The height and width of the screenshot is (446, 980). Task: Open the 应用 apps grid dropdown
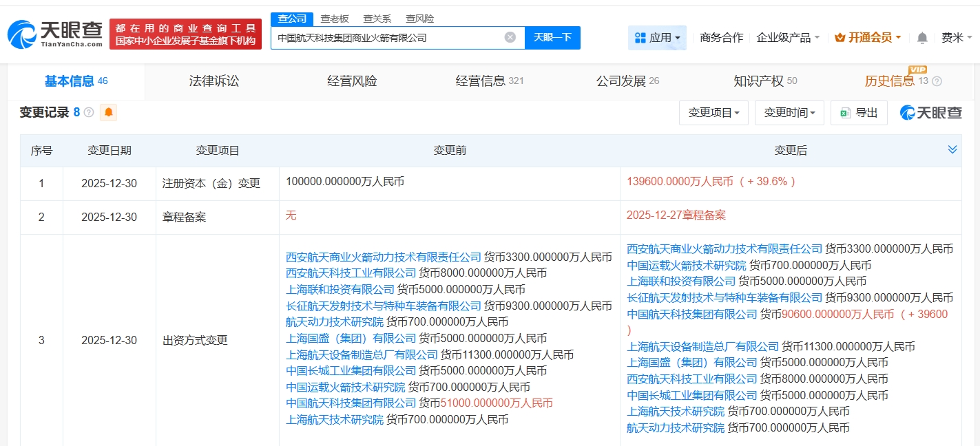click(657, 38)
